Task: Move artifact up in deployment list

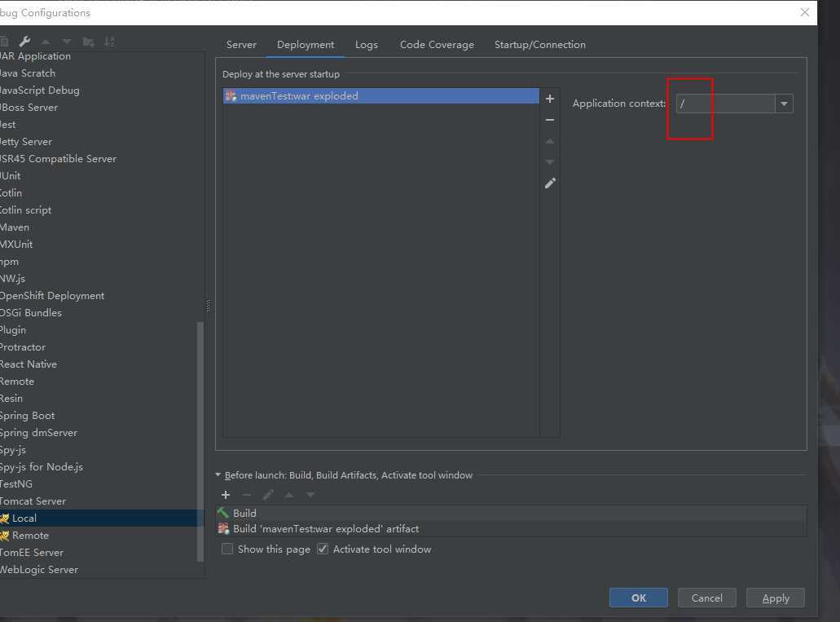Action: [x=550, y=141]
